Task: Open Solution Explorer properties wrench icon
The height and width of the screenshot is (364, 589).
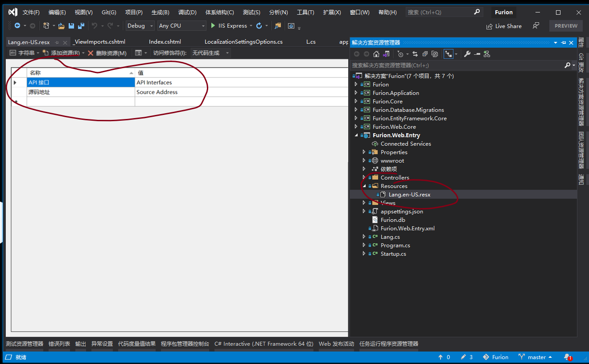Action: 467,54
